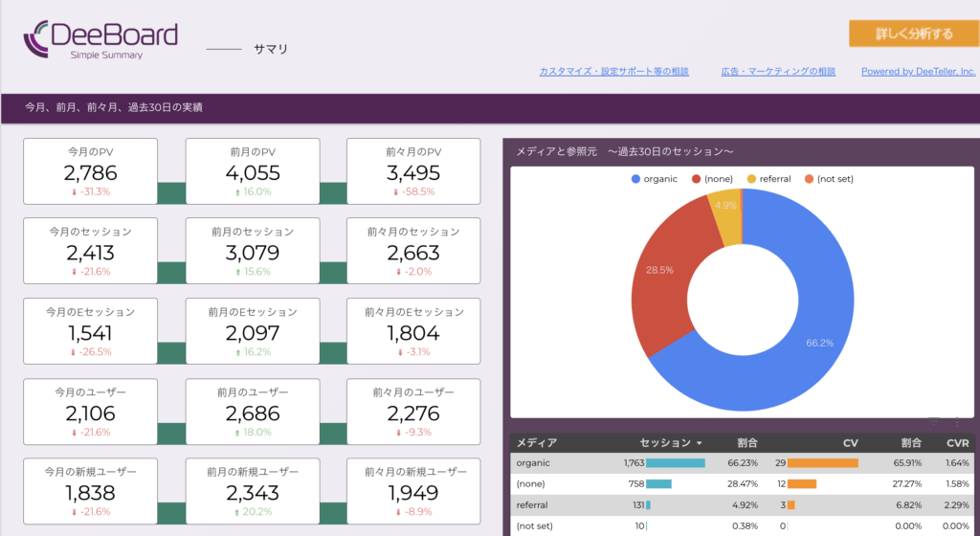Image resolution: width=980 pixels, height=536 pixels.
Task: Open the three-dot menu above media table
Action: pyautogui.click(x=957, y=422)
